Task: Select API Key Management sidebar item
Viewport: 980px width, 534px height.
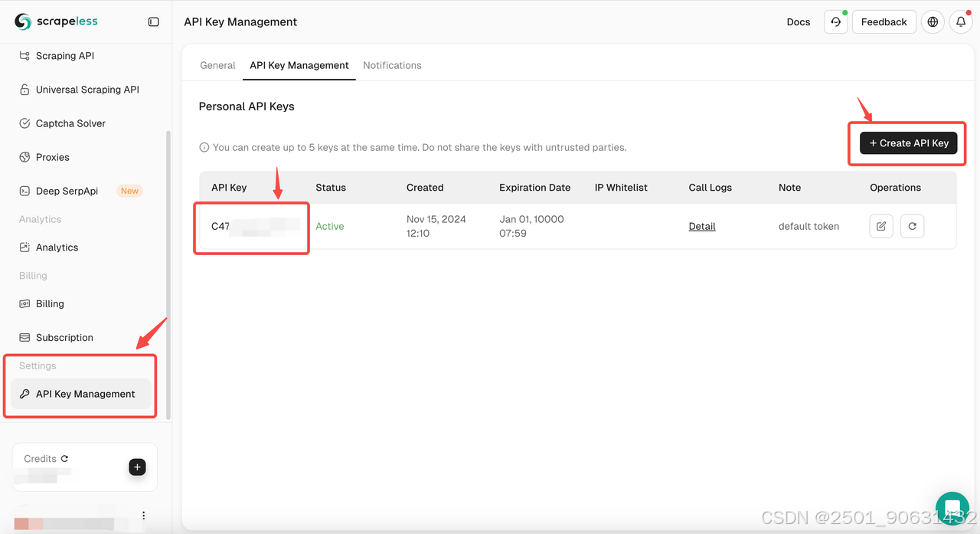Action: pos(80,394)
